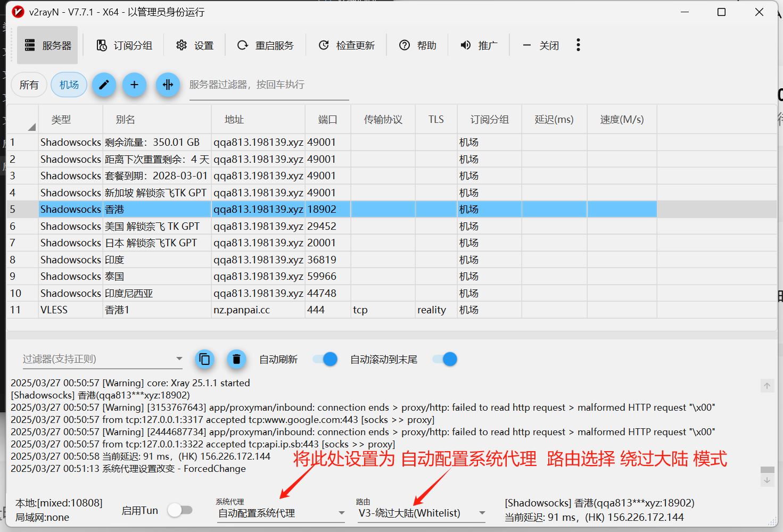Click the v2rayN app icon in title bar
The height and width of the screenshot is (532, 783).
18,12
